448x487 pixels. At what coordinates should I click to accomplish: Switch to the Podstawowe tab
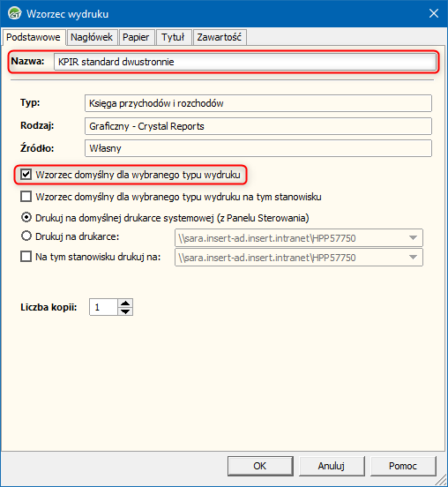tap(34, 37)
